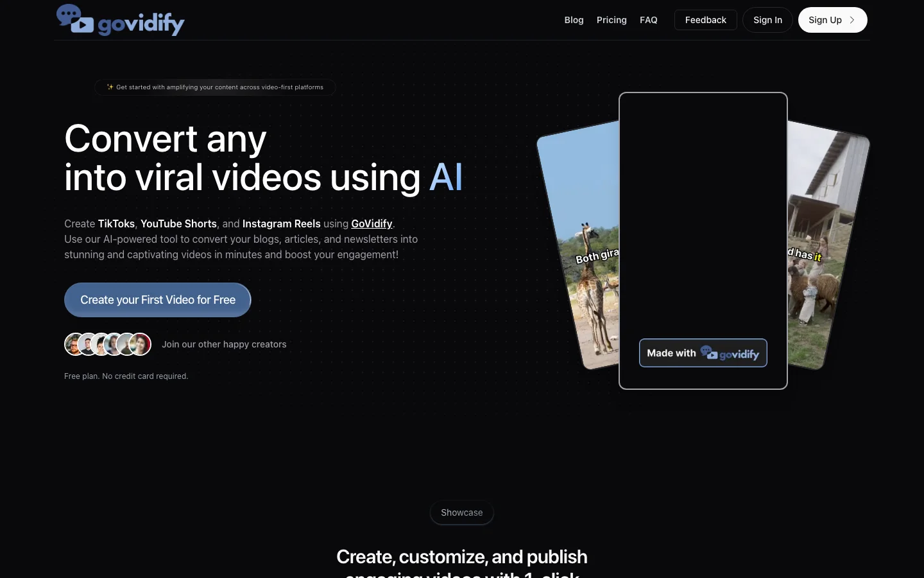This screenshot has height=578, width=924.
Task: Click the sparkle icon in the announcement pill
Action: click(110, 87)
